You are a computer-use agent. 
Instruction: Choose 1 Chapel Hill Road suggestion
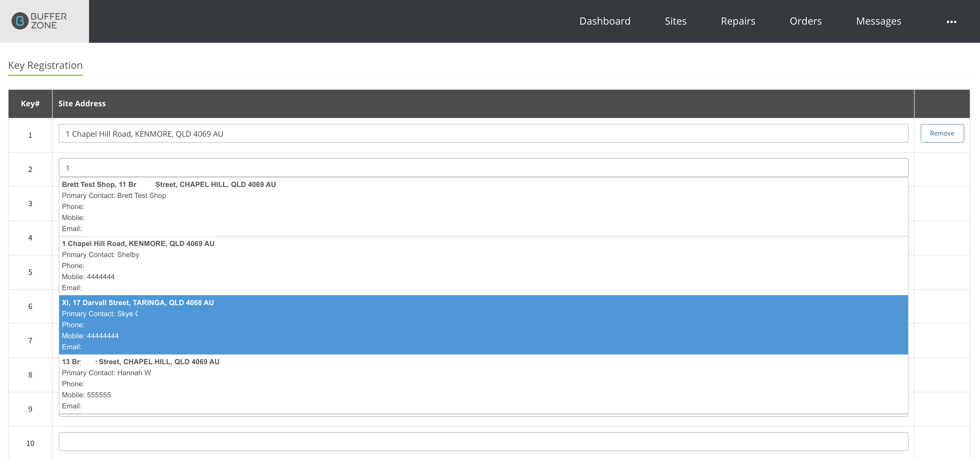pyautogui.click(x=483, y=266)
